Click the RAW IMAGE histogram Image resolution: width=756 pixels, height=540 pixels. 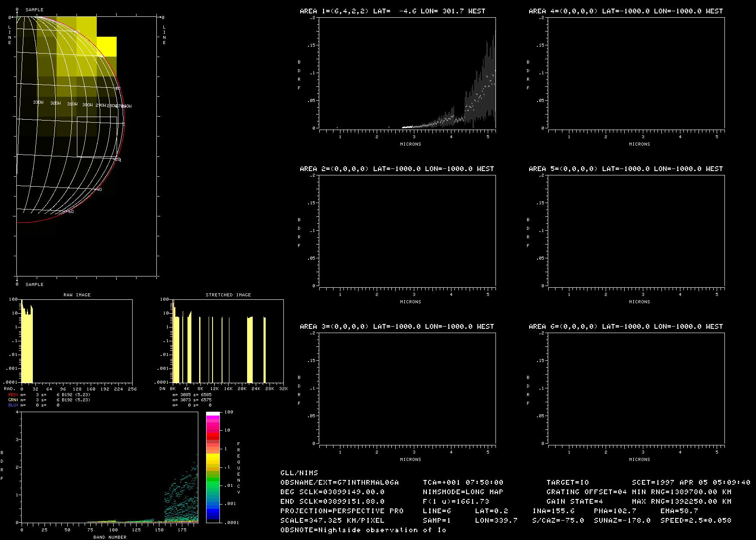tap(77, 341)
